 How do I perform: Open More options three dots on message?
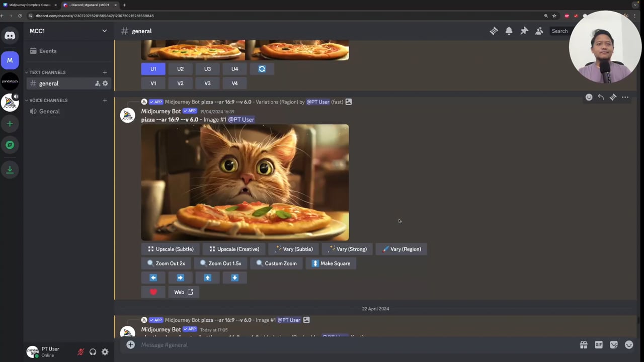pos(625,97)
